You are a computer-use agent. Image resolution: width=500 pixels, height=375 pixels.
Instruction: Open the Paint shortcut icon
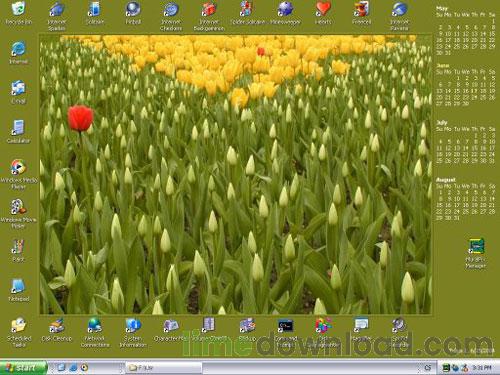18,250
